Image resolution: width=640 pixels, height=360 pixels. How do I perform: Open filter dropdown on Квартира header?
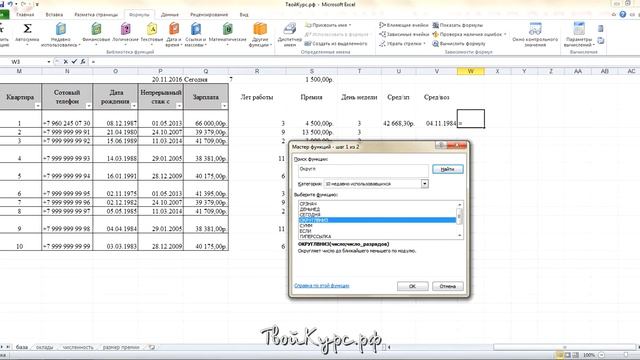point(38,106)
